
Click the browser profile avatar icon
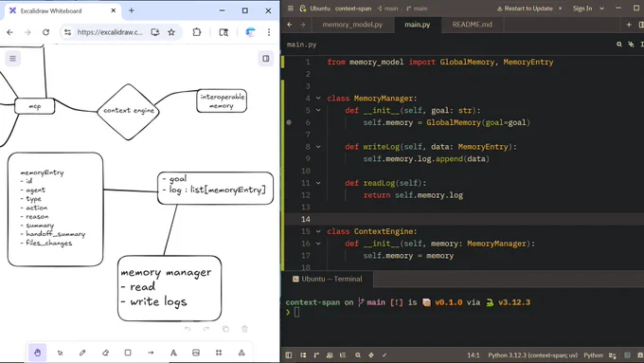[x=250, y=32]
